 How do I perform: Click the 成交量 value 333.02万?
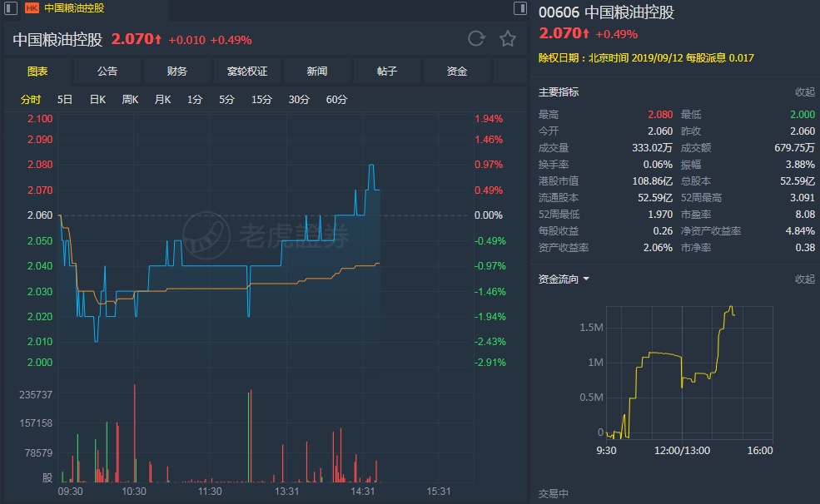coord(652,148)
